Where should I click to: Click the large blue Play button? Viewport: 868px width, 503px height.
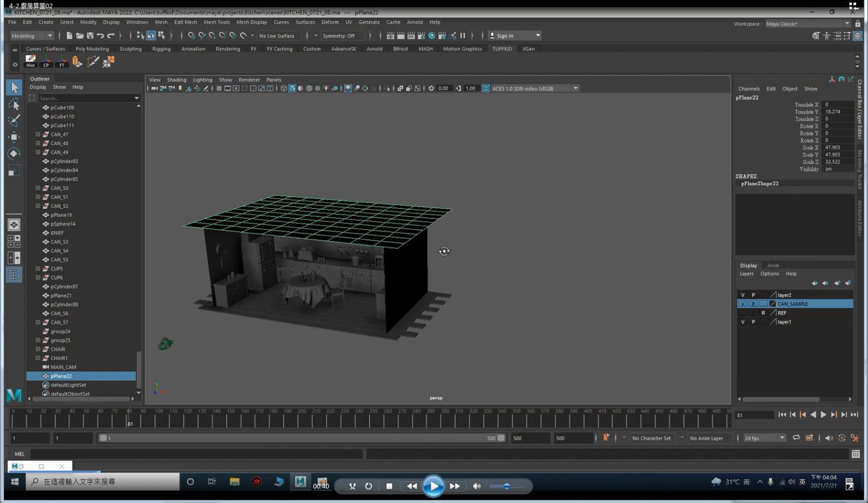pos(433,486)
